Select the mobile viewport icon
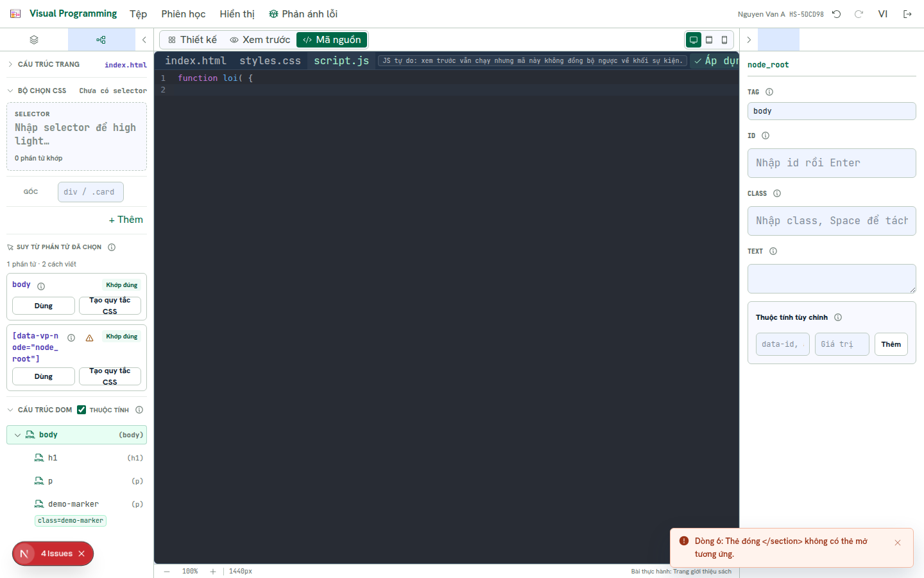 tap(724, 40)
